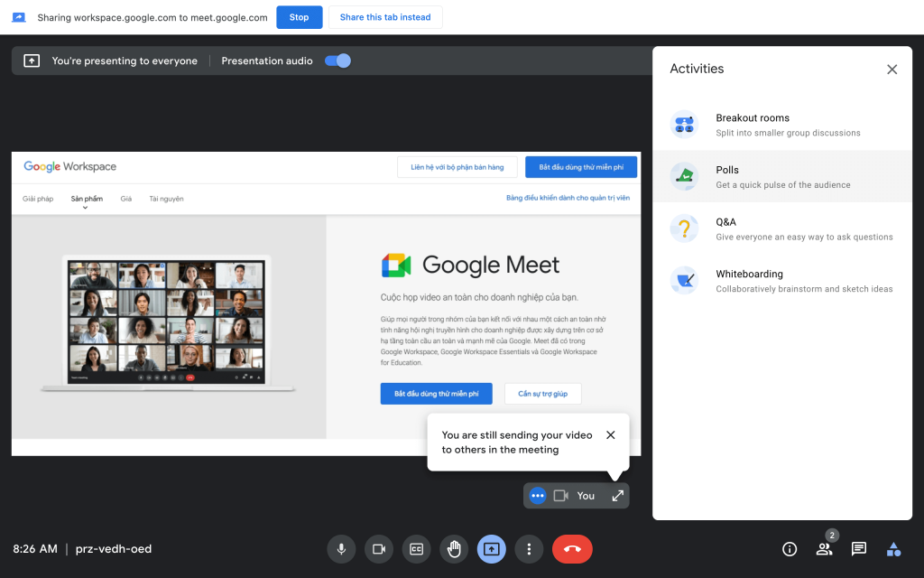Click the Google Meet logo icon
Screen dimensions: 924x578
(396, 266)
